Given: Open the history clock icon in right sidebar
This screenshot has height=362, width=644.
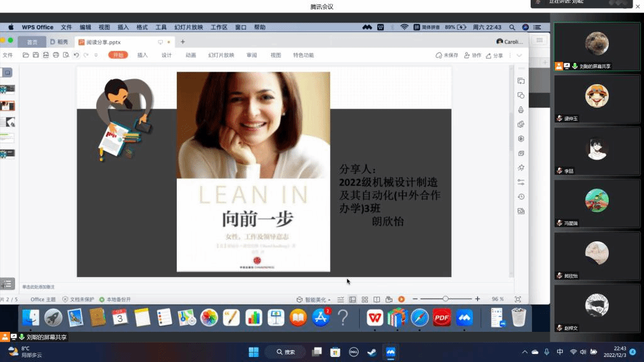Looking at the screenshot, I should coord(521,197).
